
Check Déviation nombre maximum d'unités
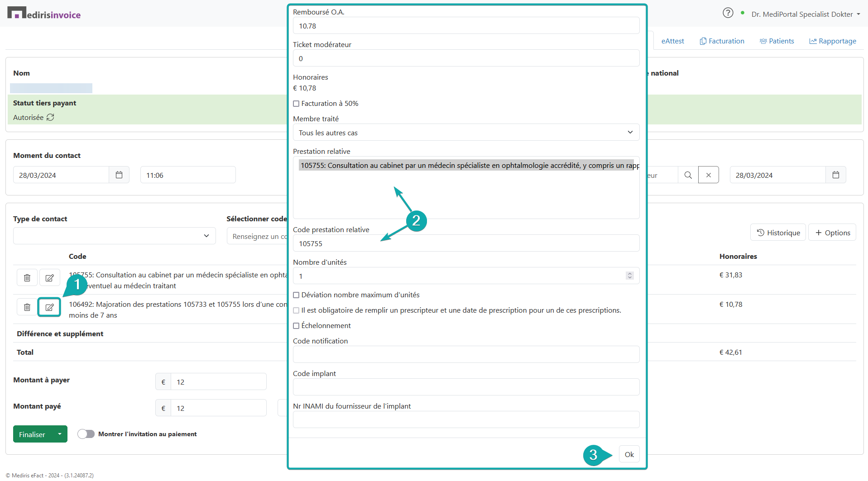point(296,295)
